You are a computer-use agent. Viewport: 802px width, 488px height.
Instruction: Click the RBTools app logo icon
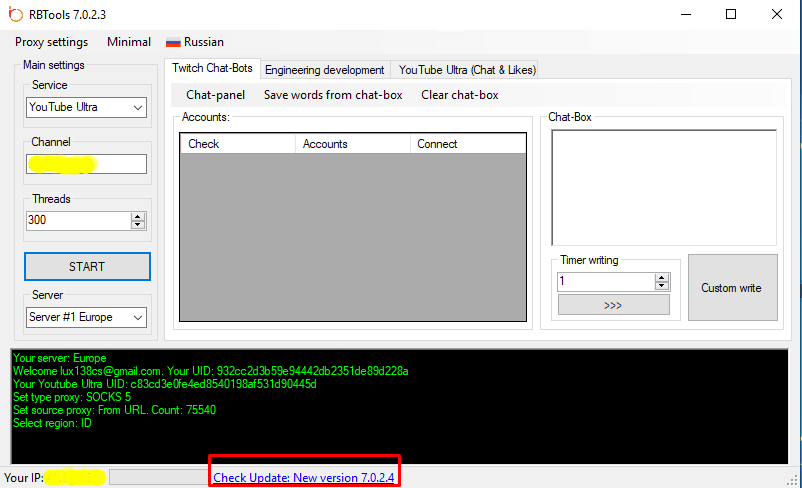(x=16, y=15)
